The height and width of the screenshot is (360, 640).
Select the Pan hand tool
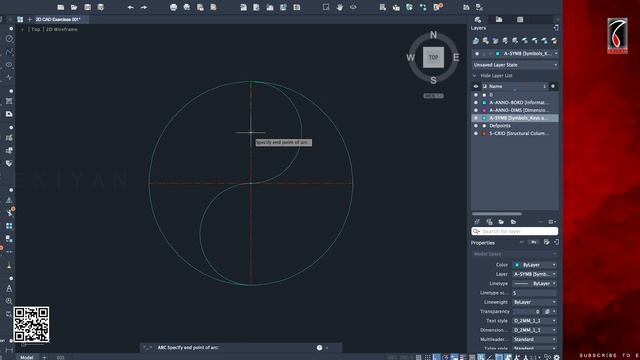340,7
